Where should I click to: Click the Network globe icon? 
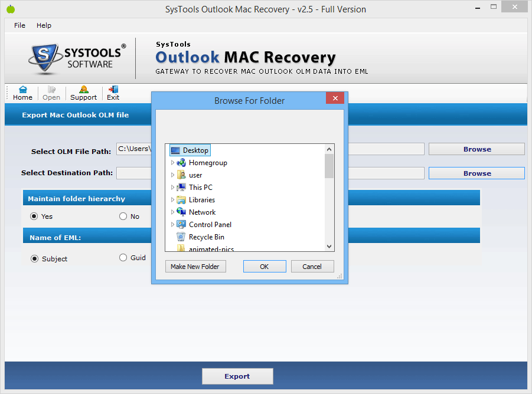(181, 212)
